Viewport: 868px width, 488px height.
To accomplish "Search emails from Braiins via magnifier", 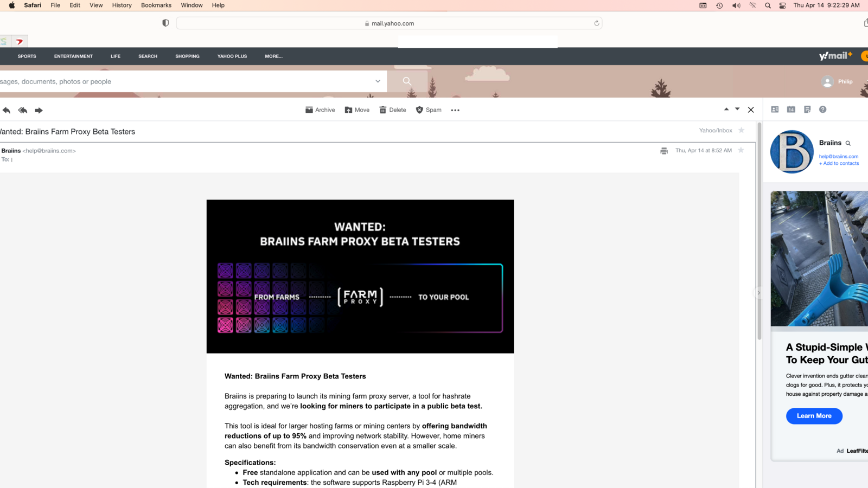I will coord(848,143).
